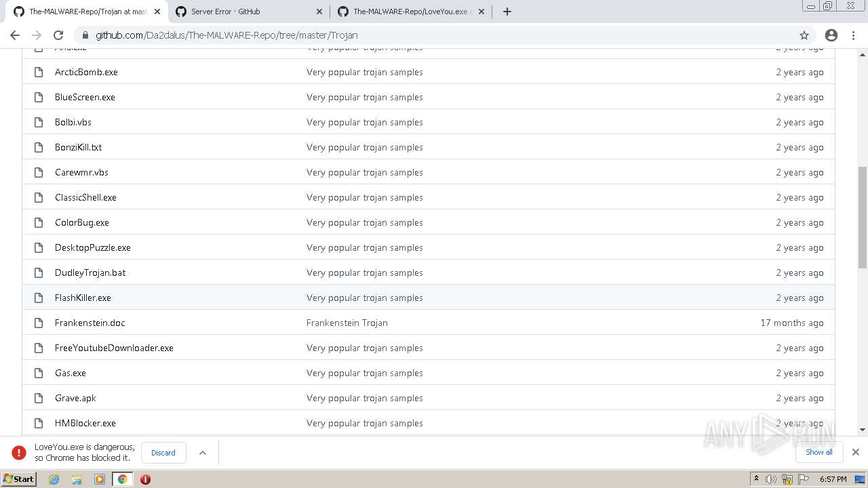Viewport: 868px width, 488px height.
Task: Bookmark this page with the star icon
Action: click(804, 35)
